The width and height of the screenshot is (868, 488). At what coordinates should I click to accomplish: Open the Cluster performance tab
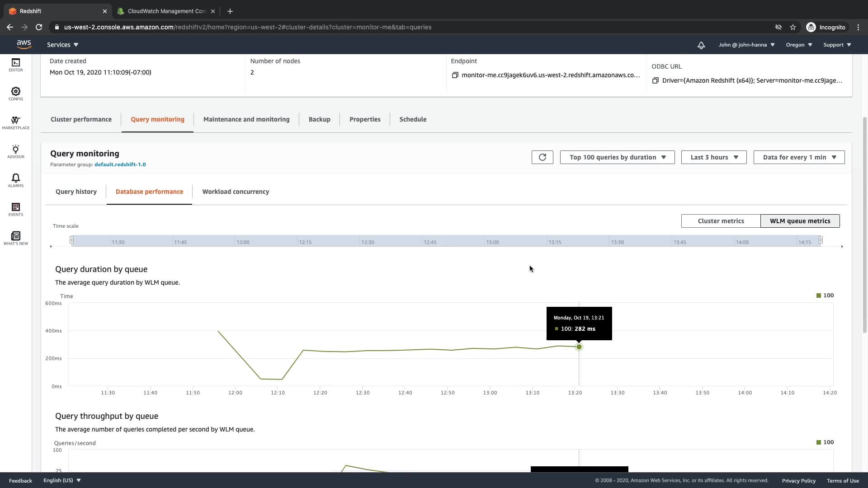81,119
